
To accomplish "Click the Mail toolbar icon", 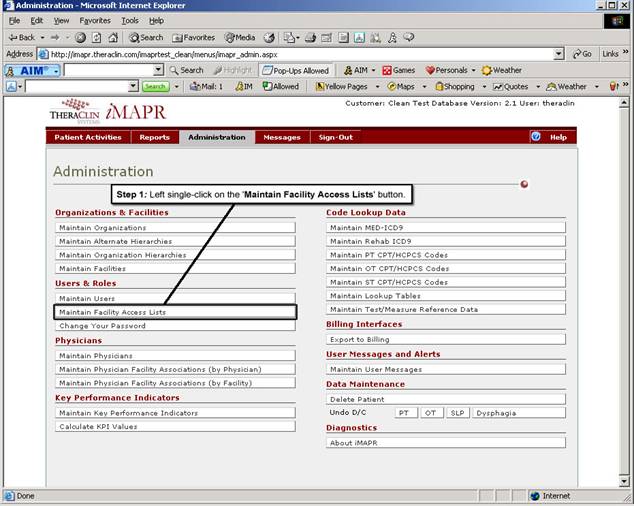I will 291,38.
